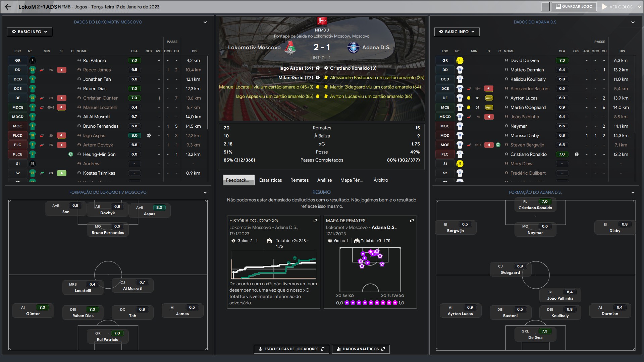The height and width of the screenshot is (362, 644).
Task: Click Manuel Locatelli yellow card event
Action: click(x=269, y=87)
